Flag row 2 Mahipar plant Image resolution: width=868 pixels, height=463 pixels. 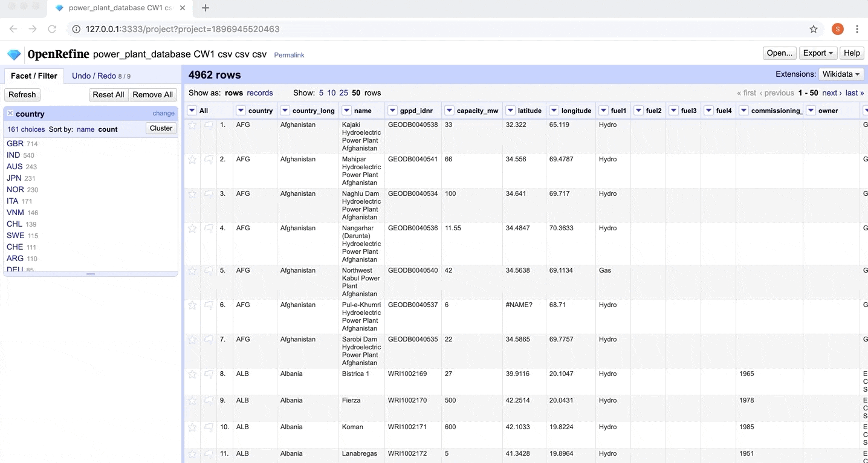[209, 160]
